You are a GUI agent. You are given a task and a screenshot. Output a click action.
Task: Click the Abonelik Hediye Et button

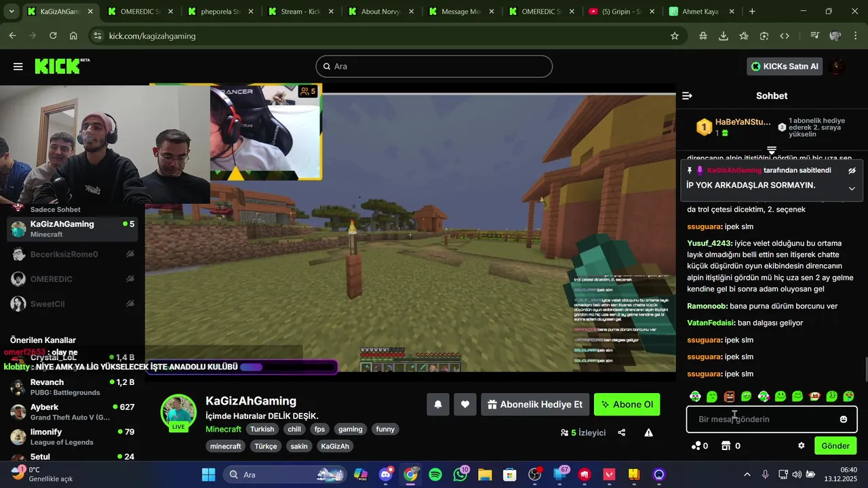pos(535,405)
